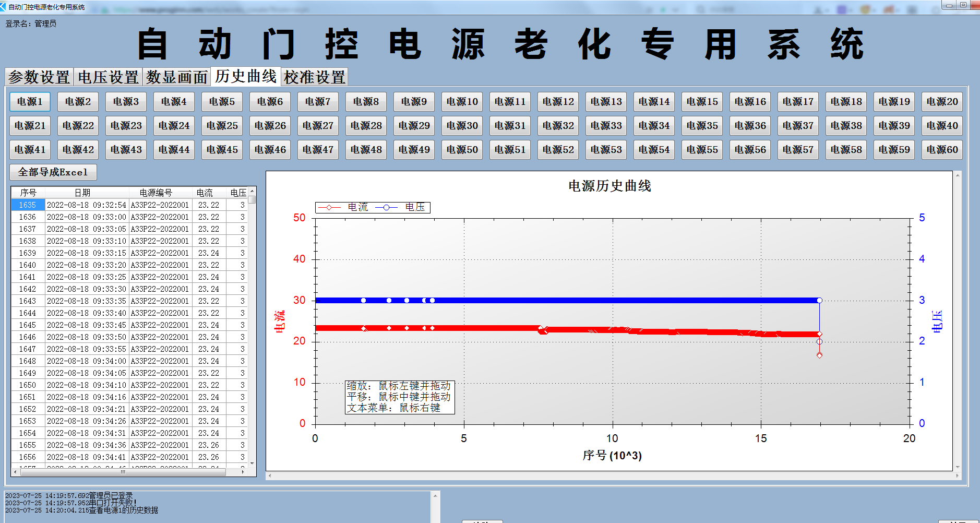The image size is (980, 523).
Task: Choose 电源5 history
Action: click(x=222, y=102)
